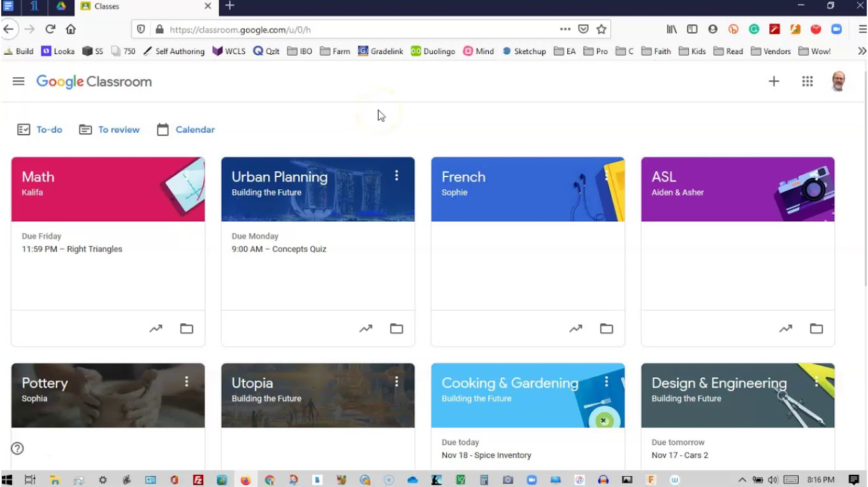Screen dimensions: 868x487
Task: Open the Drive folder icon on ASL card
Action: pyautogui.click(x=816, y=328)
